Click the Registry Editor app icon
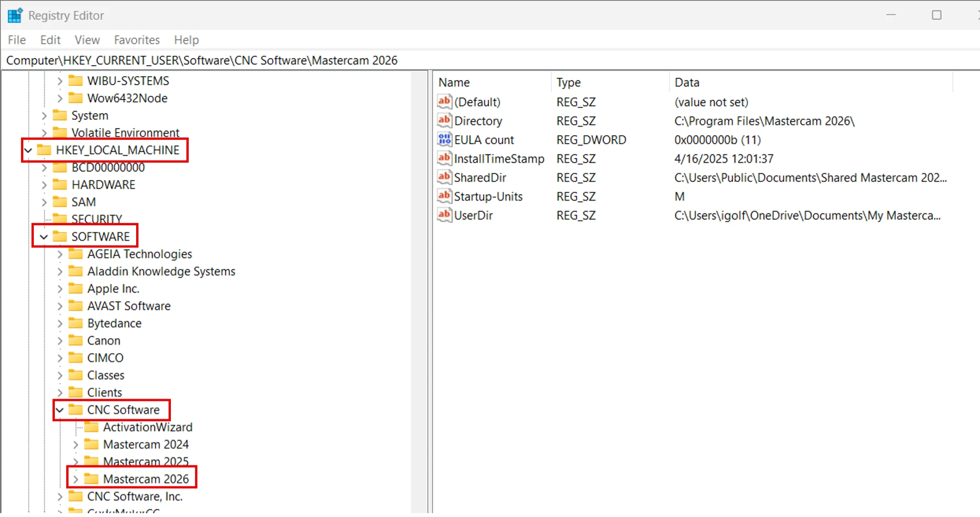Viewport: 980px width, 517px height. (x=15, y=15)
